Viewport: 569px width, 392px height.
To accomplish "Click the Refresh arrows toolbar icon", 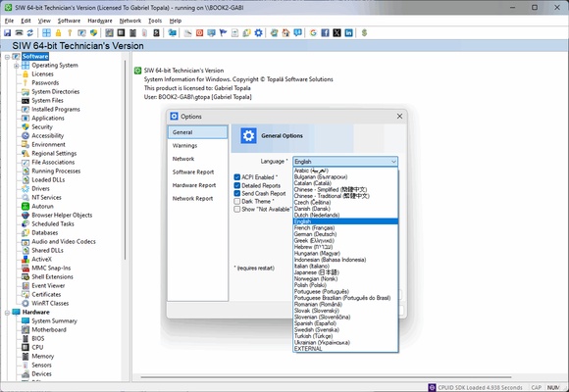I will coord(30,33).
